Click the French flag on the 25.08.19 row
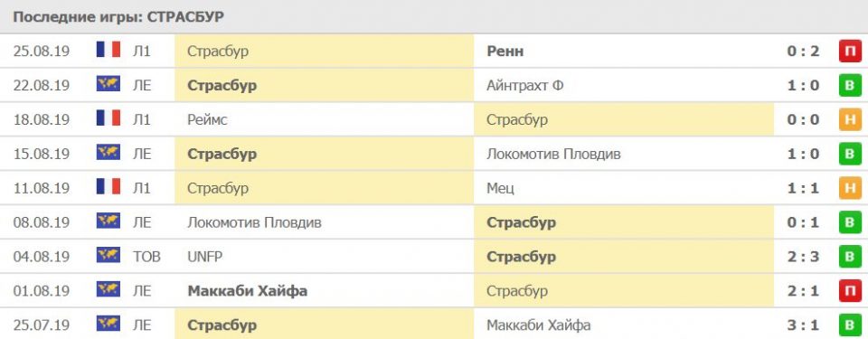Screen dimensions: 868x339 (x=108, y=50)
